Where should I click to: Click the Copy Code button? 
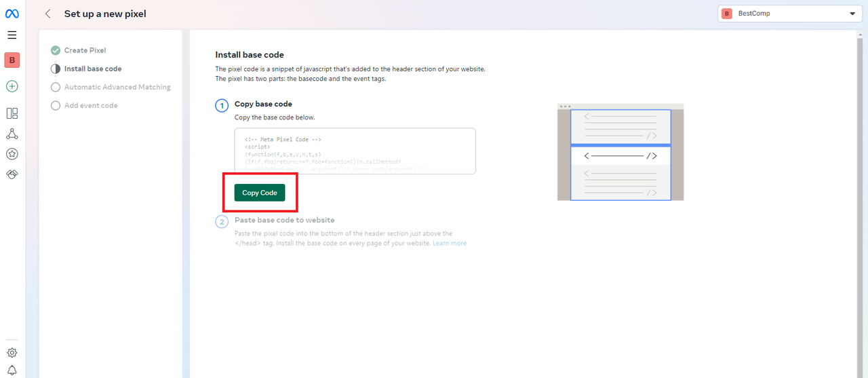click(x=260, y=193)
